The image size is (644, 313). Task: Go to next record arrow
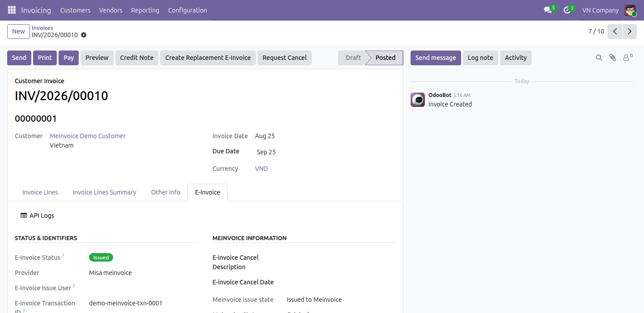point(630,31)
